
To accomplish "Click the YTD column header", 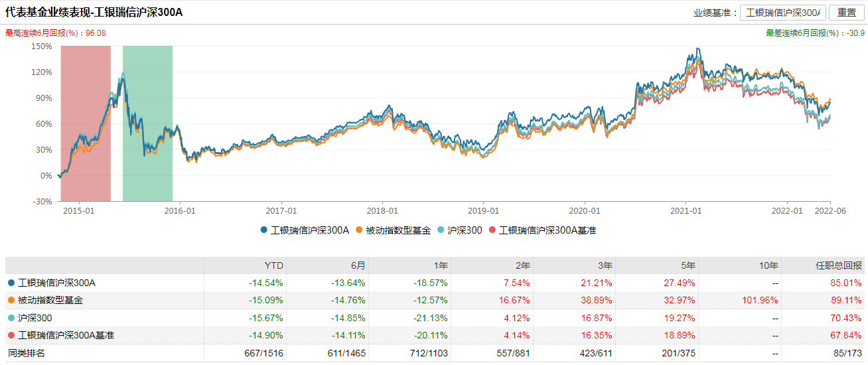I will pyautogui.click(x=275, y=265).
